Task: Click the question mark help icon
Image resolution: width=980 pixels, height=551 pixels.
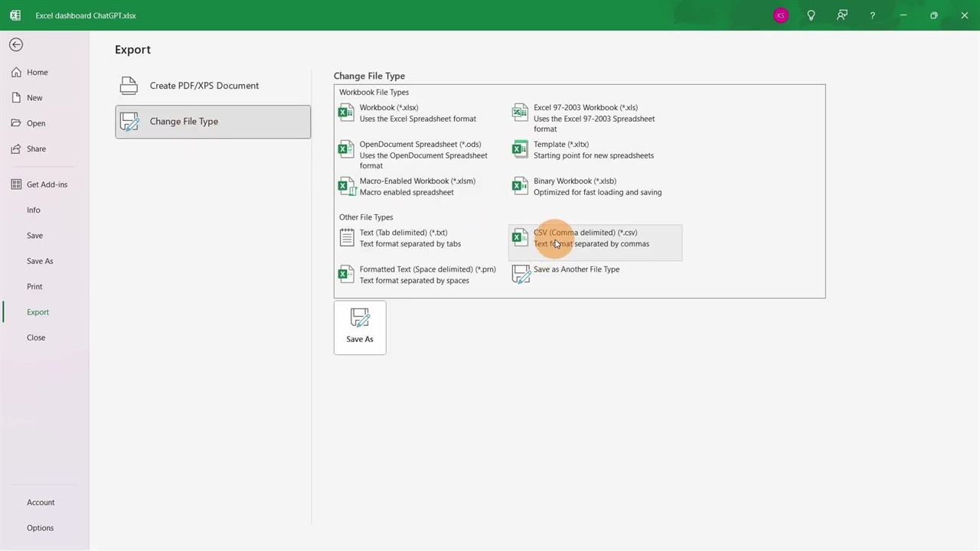Action: click(x=872, y=15)
